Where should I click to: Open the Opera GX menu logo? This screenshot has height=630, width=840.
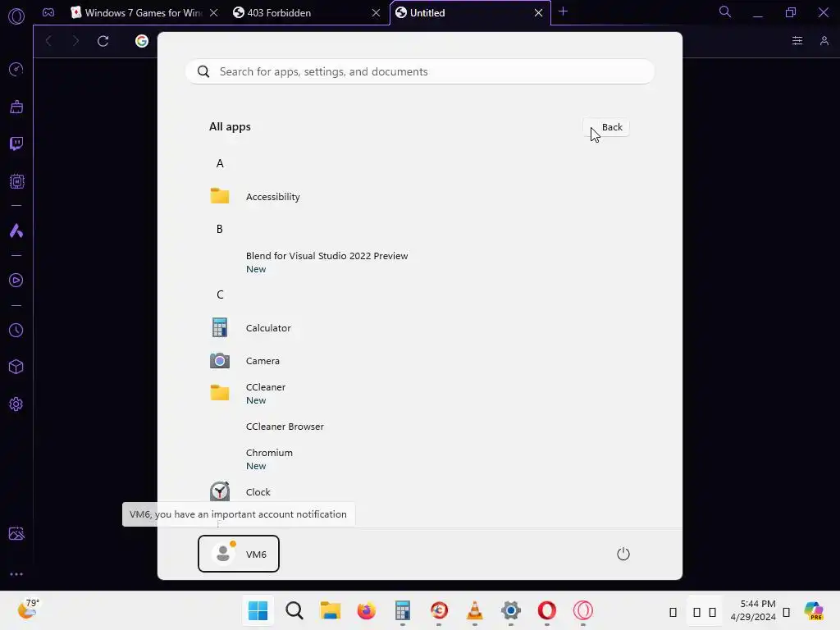(16, 16)
